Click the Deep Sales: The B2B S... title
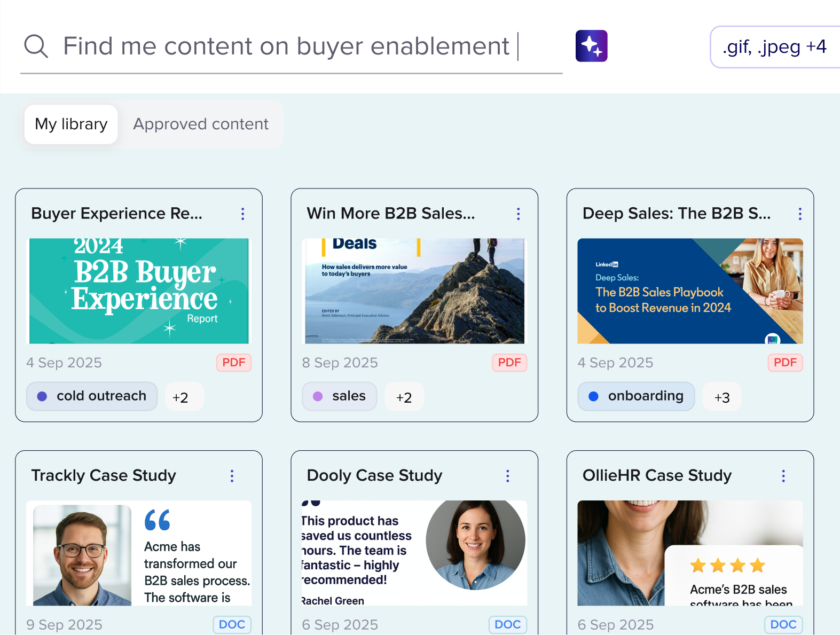Screen dimensions: 840x635 [677, 214]
